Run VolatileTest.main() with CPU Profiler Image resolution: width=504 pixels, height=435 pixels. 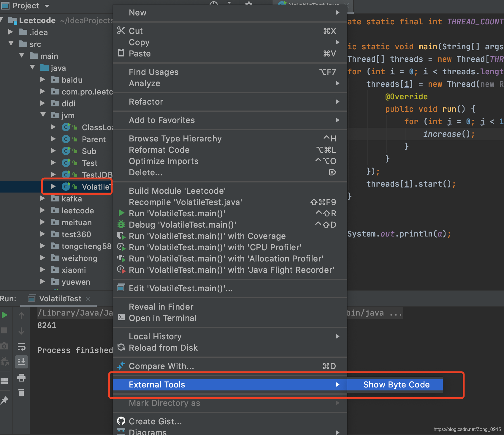(230, 247)
